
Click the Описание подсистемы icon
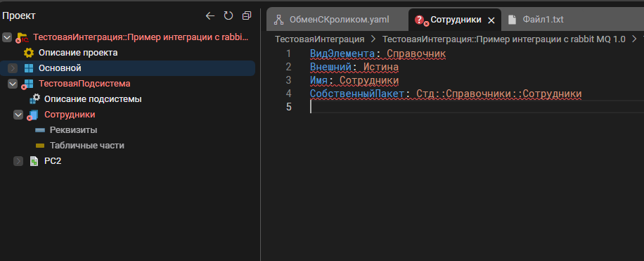35,99
